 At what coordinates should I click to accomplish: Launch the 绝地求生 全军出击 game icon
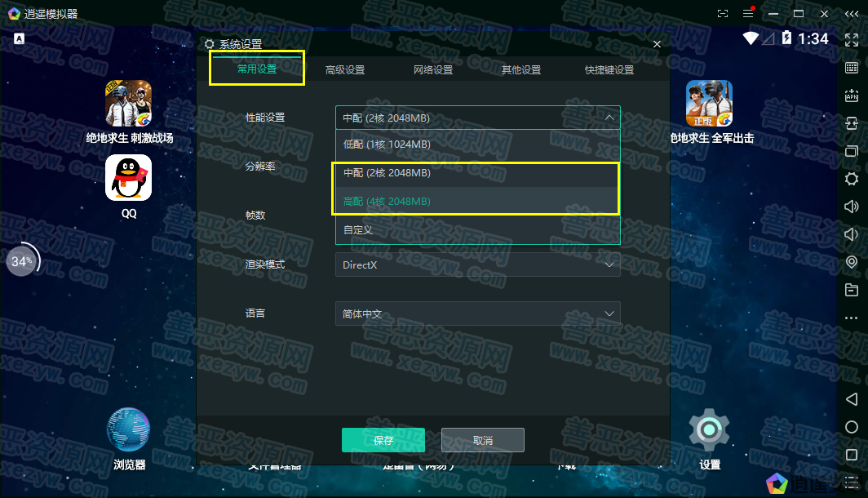coord(709,104)
